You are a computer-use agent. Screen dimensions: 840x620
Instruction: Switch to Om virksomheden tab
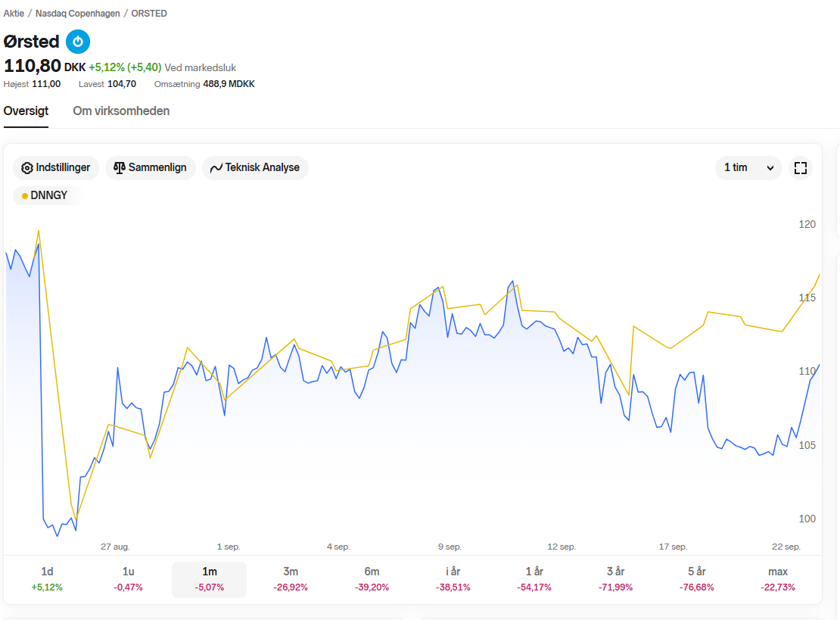(121, 111)
